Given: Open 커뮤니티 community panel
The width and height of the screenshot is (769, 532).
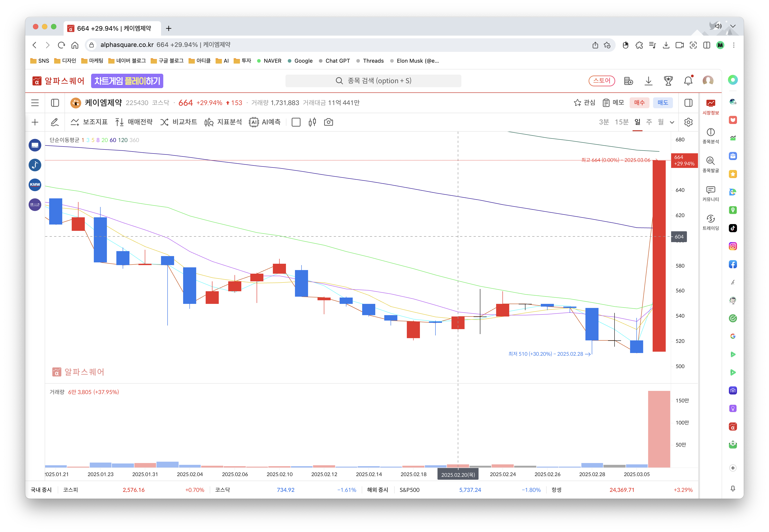Looking at the screenshot, I should coord(711,194).
